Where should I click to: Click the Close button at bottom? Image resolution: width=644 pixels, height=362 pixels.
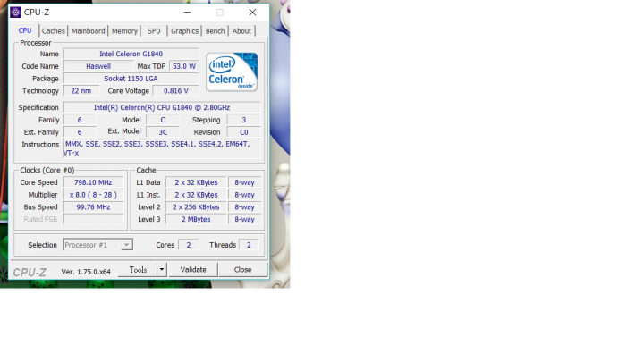(x=242, y=270)
